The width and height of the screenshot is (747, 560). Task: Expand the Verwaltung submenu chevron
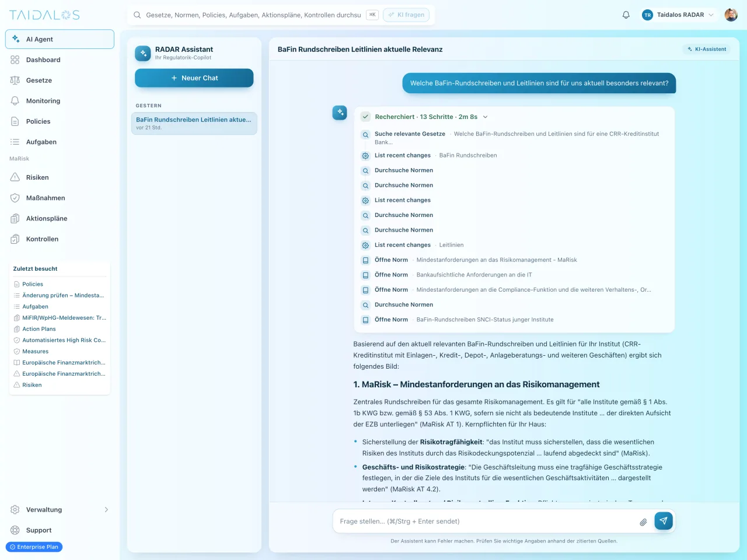click(x=106, y=510)
